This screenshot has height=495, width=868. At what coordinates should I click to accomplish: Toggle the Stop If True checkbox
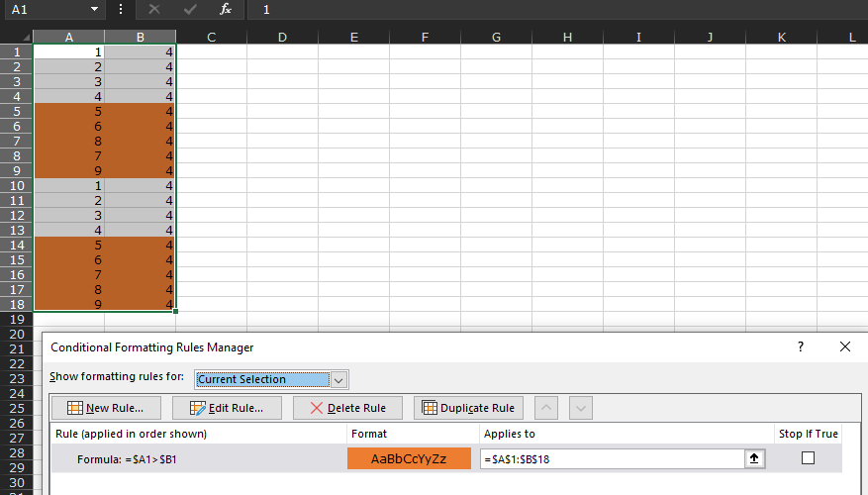click(x=809, y=458)
